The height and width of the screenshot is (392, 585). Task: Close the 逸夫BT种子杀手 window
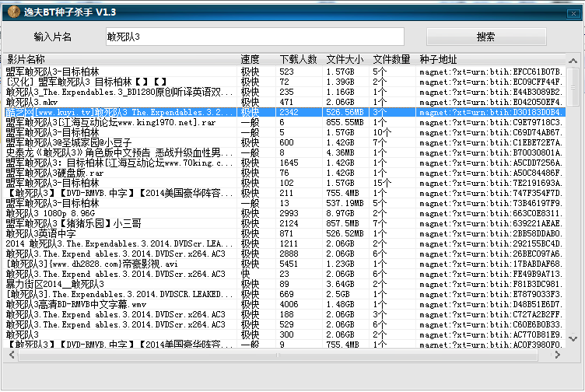click(x=573, y=13)
